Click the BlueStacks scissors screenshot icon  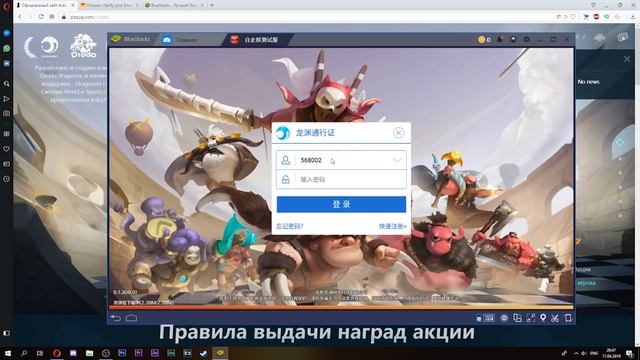point(555,318)
